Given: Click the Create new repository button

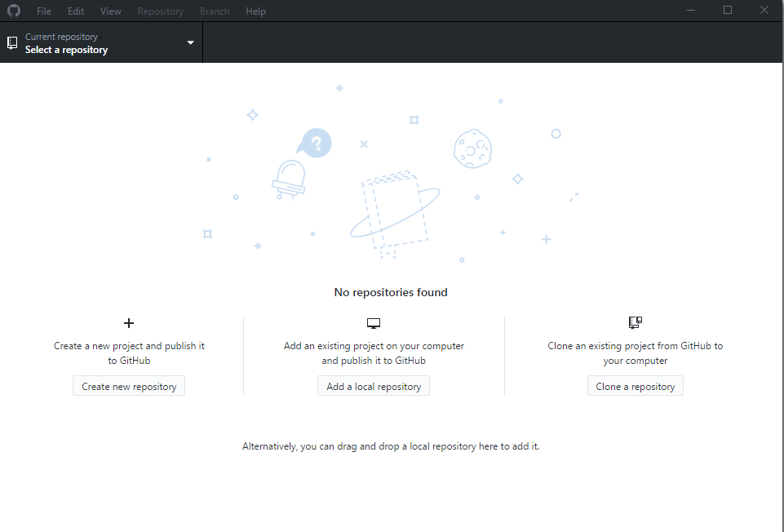Looking at the screenshot, I should (128, 385).
